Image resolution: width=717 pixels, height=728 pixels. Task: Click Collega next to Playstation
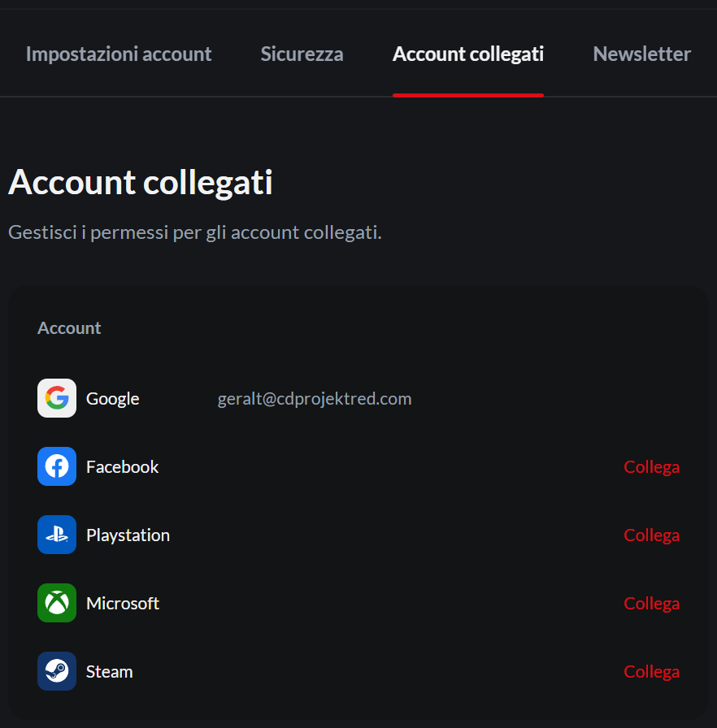pos(651,535)
